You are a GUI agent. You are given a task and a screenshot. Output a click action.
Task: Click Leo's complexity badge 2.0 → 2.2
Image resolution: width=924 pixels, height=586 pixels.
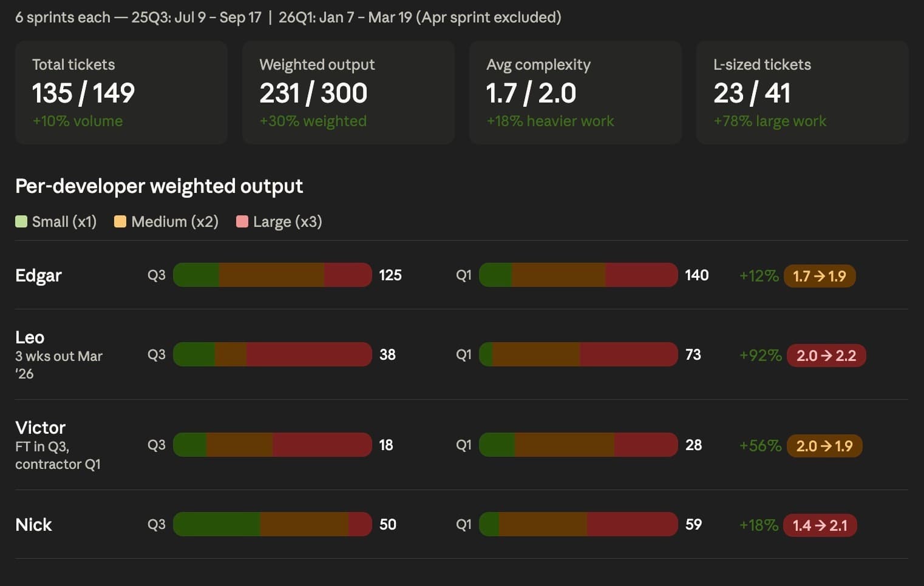(826, 355)
